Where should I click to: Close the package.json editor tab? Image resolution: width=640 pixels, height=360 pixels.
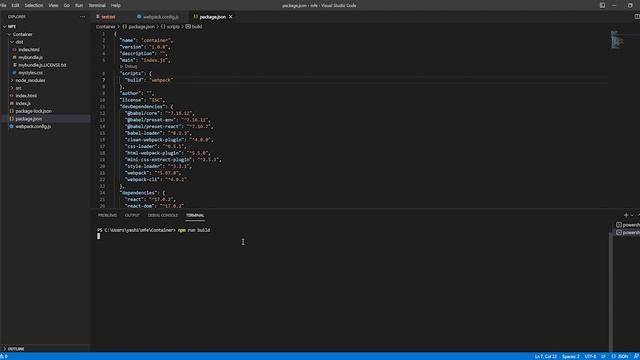[x=231, y=17]
